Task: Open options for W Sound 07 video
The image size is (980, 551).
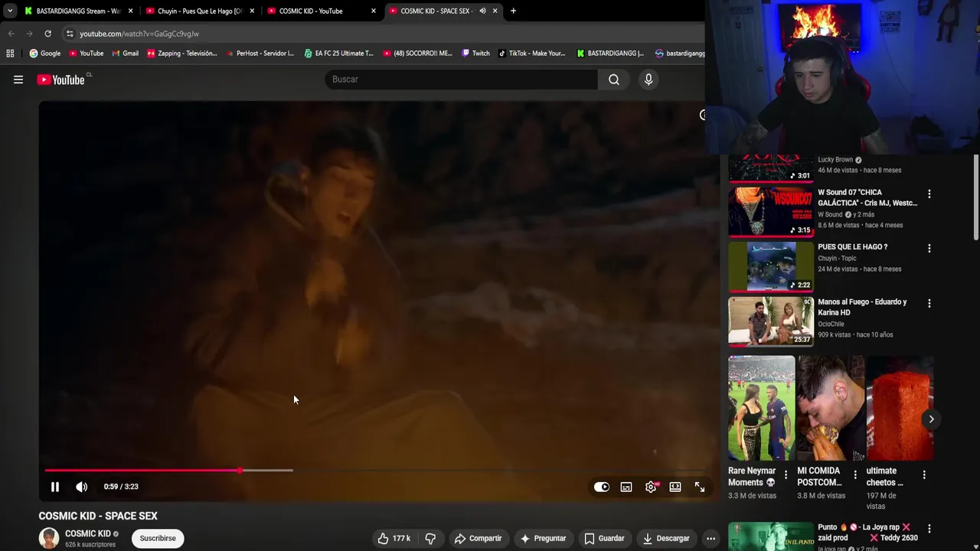Action: coord(929,194)
